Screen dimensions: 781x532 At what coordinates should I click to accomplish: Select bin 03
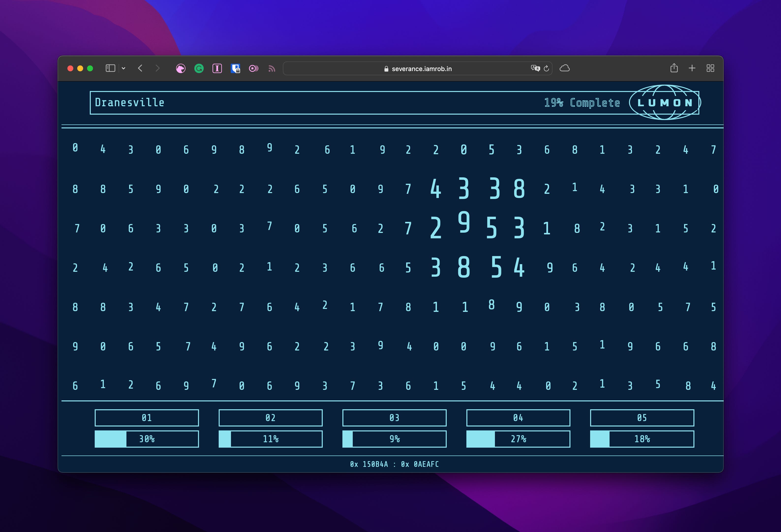pyautogui.click(x=394, y=418)
